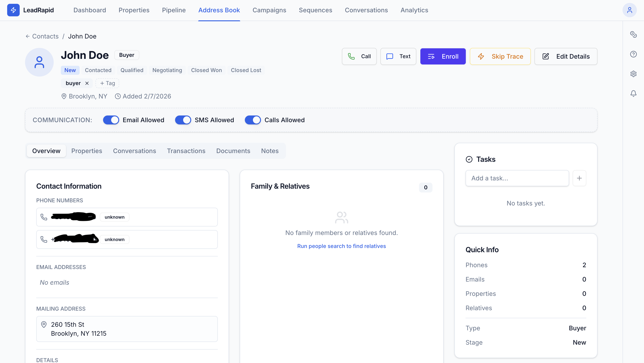Screen dimensions: 644x363
Task: Open settings from the right sidebar gear
Action: pos(634,74)
